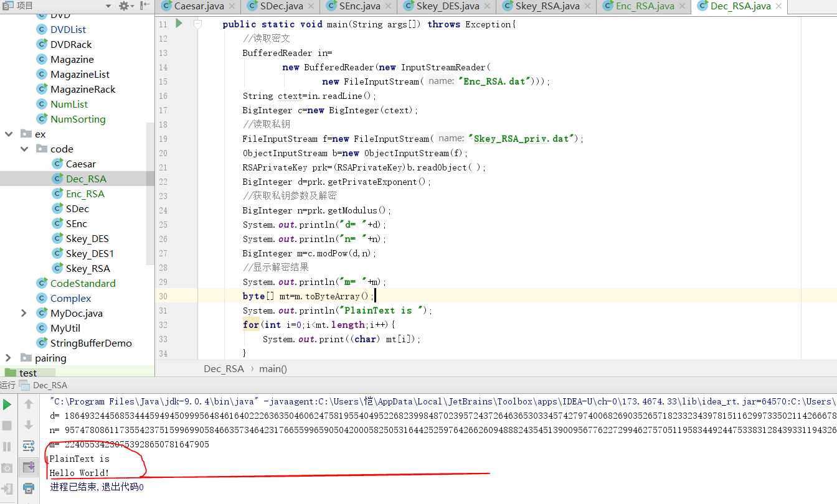This screenshot has width=837, height=504.
Task: Close the SEnc.java tab
Action: pos(389,6)
